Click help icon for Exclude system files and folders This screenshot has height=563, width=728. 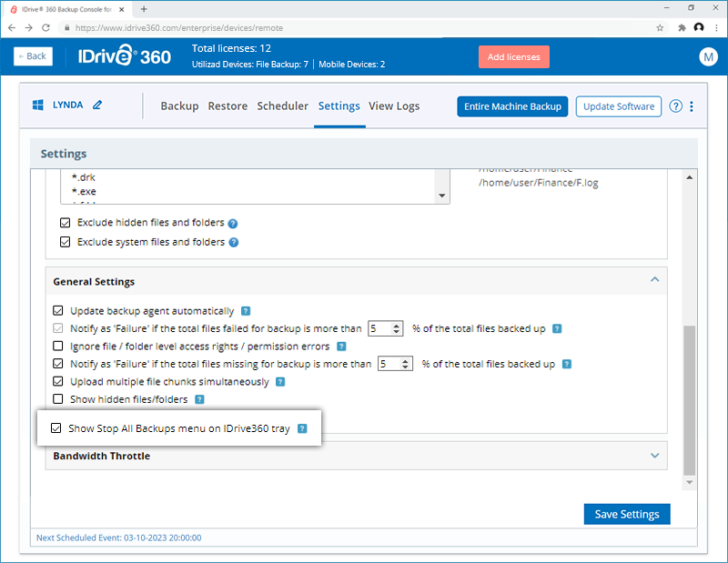234,242
